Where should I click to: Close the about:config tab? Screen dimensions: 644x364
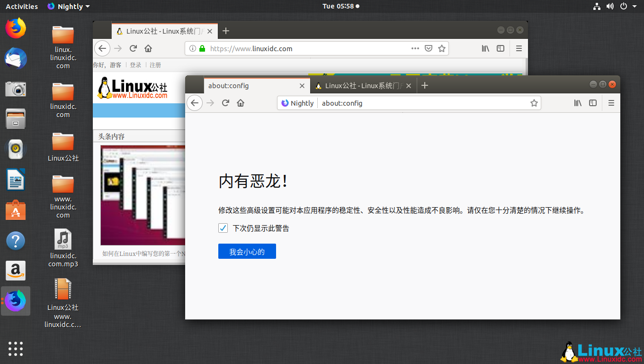[x=302, y=86]
